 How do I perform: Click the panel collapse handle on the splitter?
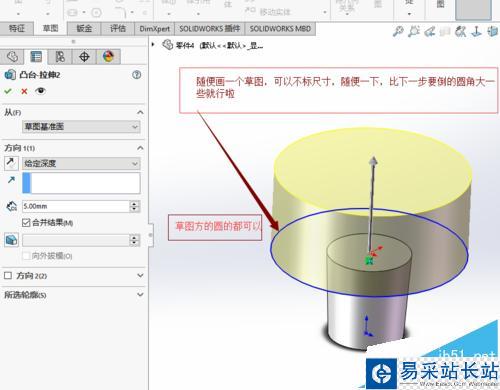[150, 235]
